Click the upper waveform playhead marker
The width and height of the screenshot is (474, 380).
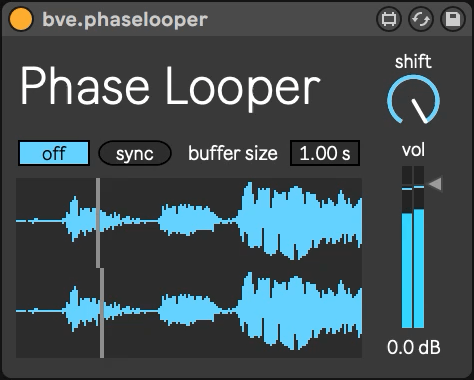pyautogui.click(x=98, y=223)
